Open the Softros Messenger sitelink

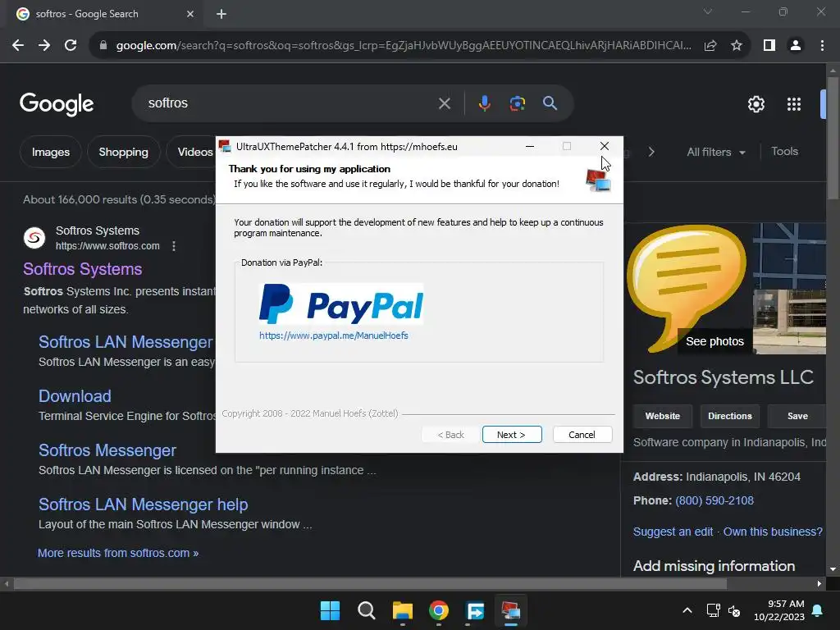pyautogui.click(x=107, y=450)
